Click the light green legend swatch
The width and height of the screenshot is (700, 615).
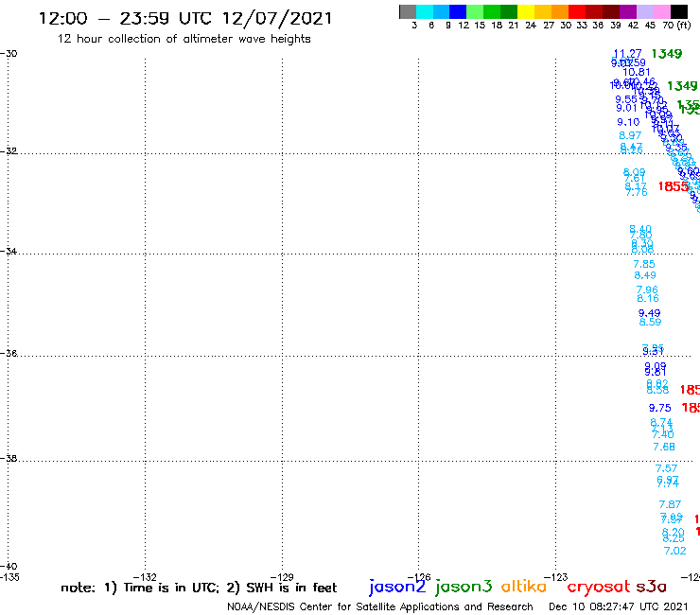pyautogui.click(x=475, y=11)
